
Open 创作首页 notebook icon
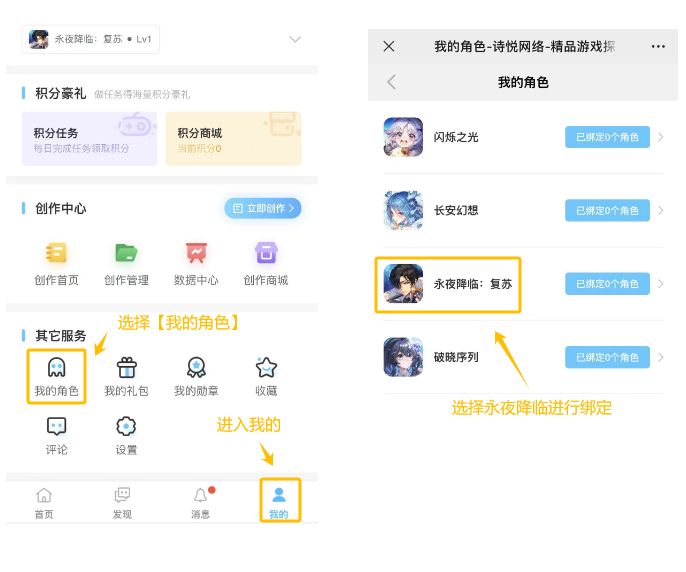point(56,253)
